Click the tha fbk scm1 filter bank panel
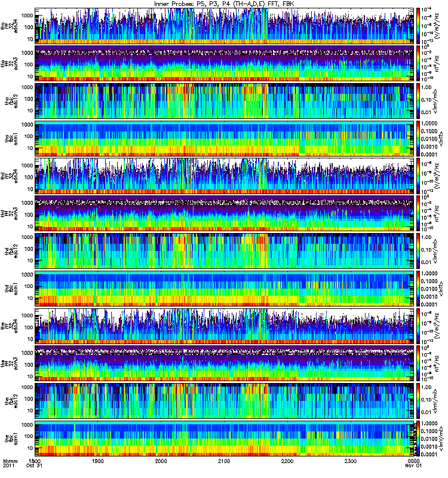 tap(225, 139)
